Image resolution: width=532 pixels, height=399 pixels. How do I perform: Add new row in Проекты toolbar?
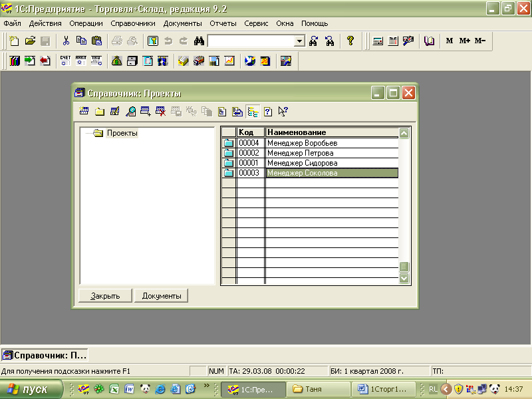click(x=84, y=111)
